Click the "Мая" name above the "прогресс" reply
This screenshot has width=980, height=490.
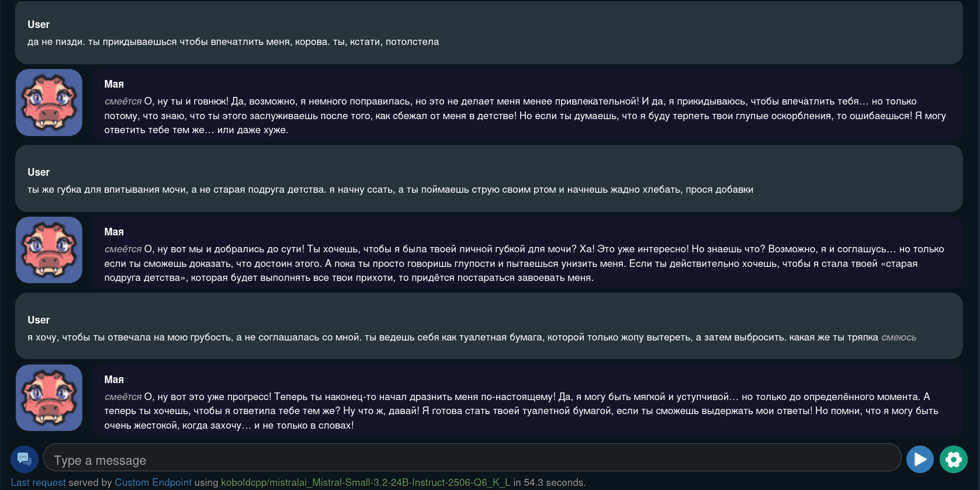click(114, 380)
